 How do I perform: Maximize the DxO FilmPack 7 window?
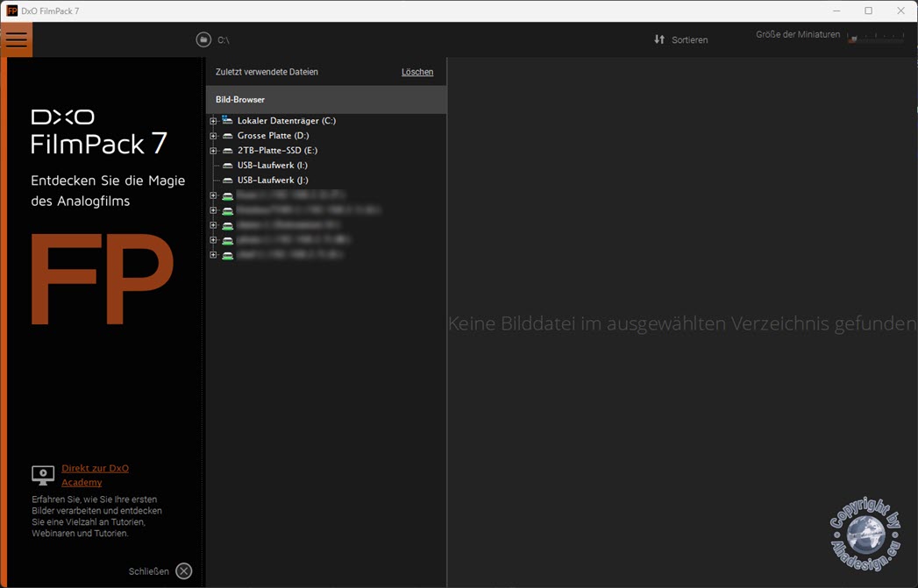[869, 11]
